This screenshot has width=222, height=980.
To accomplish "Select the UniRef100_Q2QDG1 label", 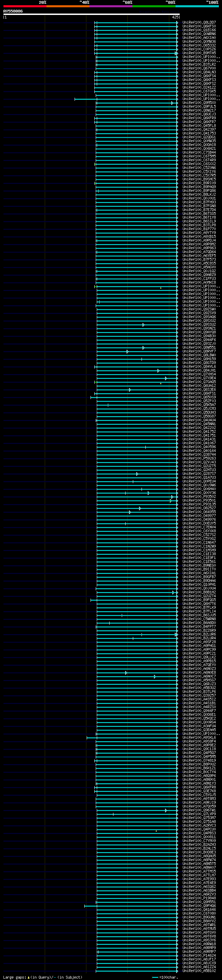I will coord(199,137).
